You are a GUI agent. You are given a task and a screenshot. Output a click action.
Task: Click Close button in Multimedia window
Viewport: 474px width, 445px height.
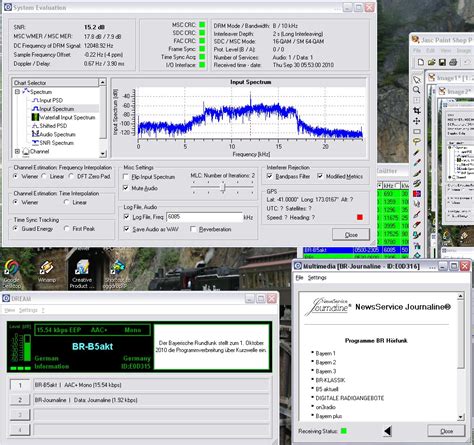point(446,431)
